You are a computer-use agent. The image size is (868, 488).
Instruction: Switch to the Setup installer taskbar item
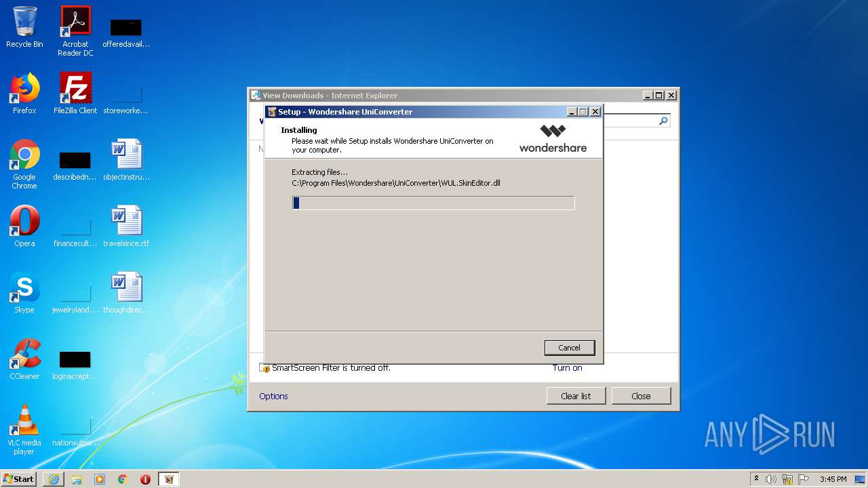pos(169,479)
